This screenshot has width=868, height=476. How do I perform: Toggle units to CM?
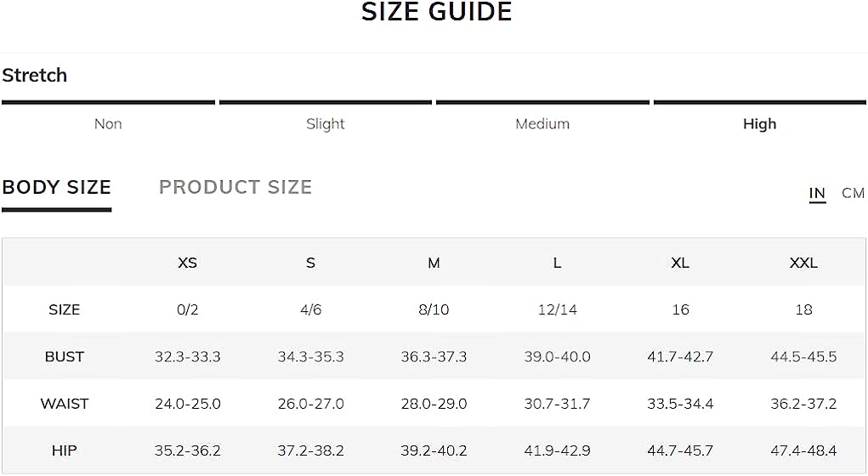click(853, 193)
